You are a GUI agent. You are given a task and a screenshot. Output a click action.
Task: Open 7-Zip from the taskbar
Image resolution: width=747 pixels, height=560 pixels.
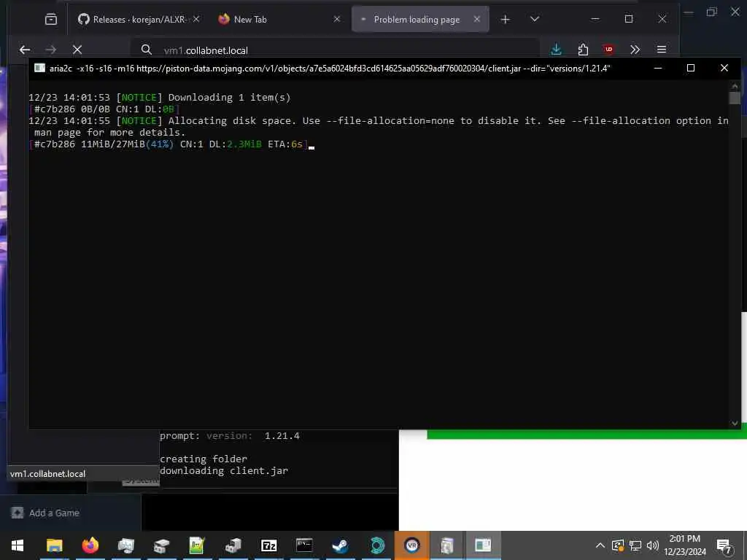268,545
